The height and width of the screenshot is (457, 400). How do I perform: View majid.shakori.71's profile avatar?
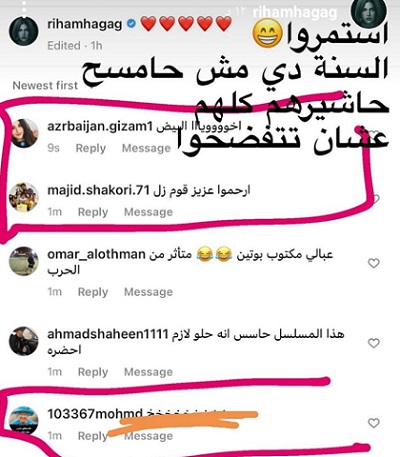pos(24,197)
